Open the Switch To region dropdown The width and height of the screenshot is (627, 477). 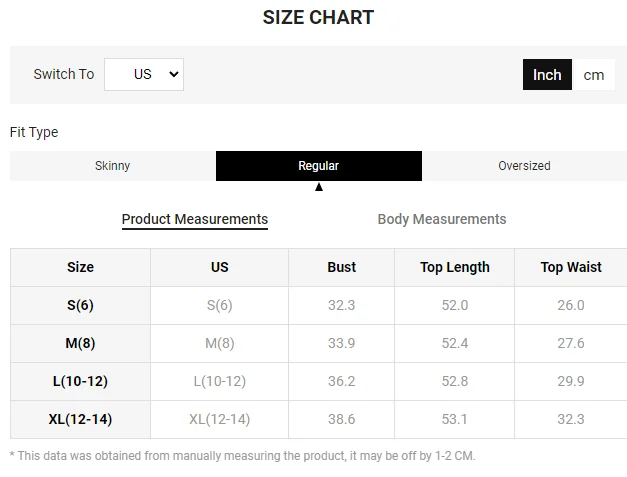(144, 74)
